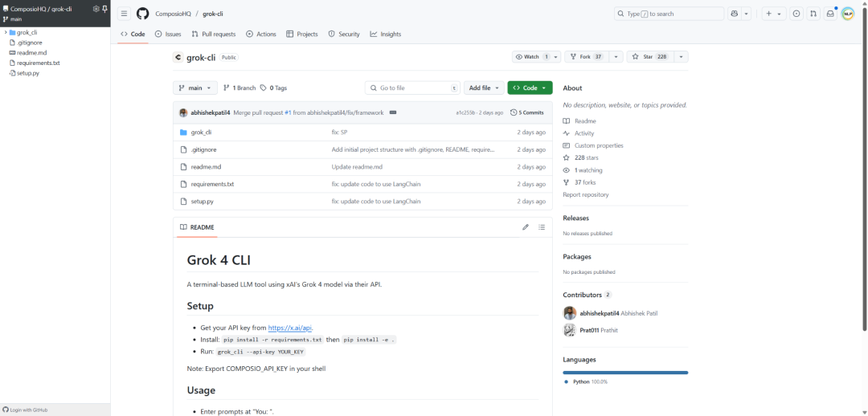Open the README outline icon
Viewport: 868px width, 416px height.
(x=542, y=227)
